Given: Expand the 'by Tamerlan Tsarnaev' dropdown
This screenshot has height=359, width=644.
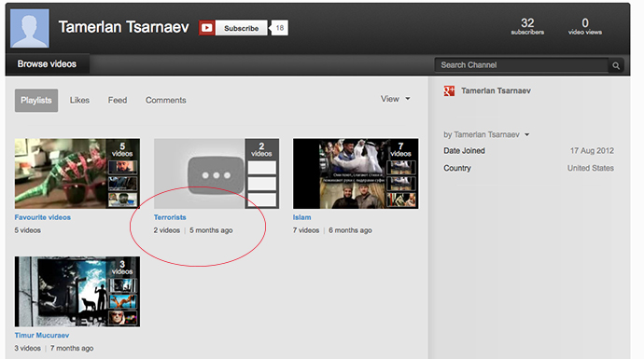Looking at the screenshot, I should pyautogui.click(x=486, y=134).
